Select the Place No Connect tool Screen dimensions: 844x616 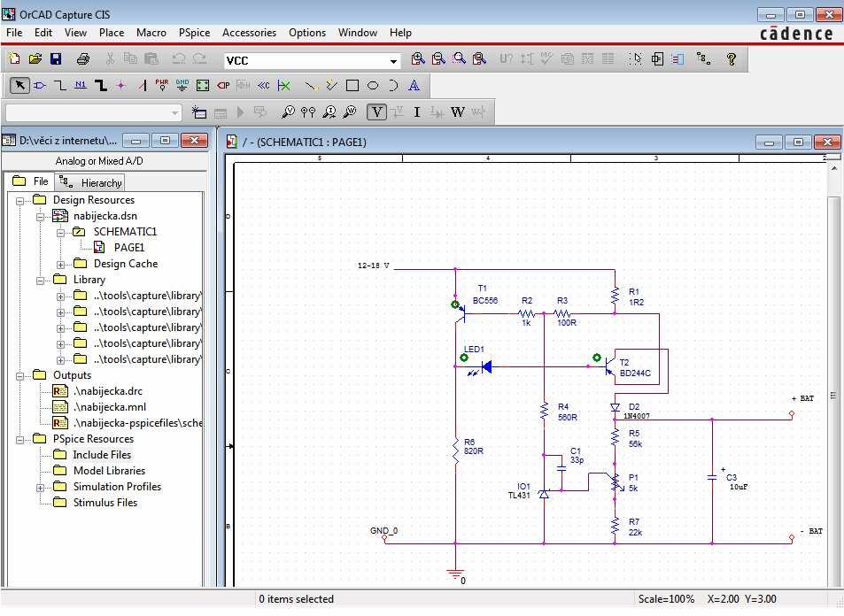pyautogui.click(x=283, y=86)
